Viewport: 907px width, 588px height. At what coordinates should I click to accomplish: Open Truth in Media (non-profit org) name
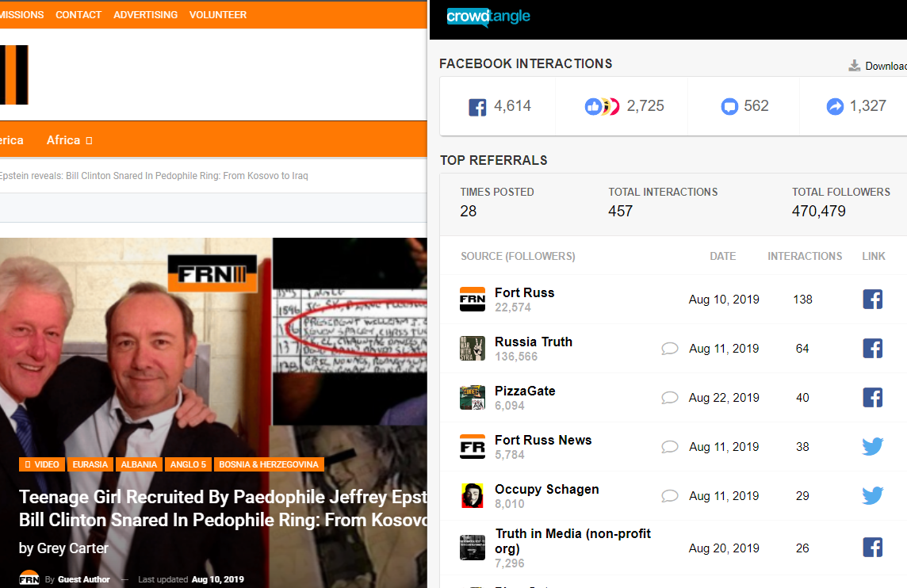click(572, 541)
